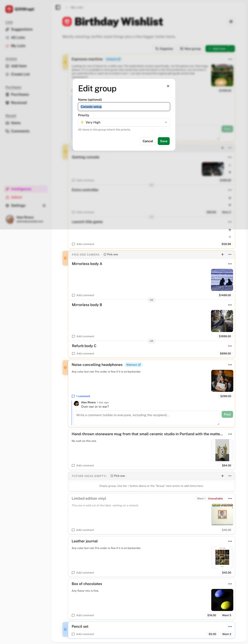
Task: Save the group changes
Action: coord(164,141)
